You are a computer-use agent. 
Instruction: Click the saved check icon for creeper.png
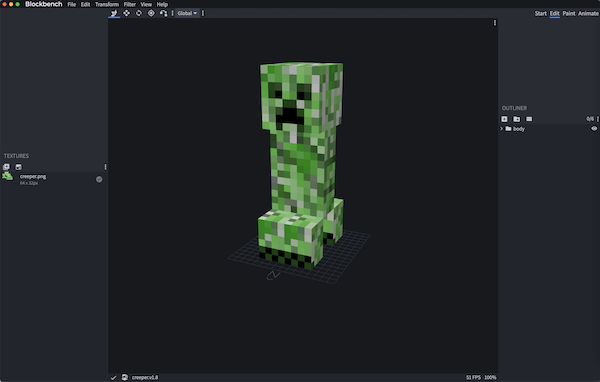pyautogui.click(x=99, y=179)
